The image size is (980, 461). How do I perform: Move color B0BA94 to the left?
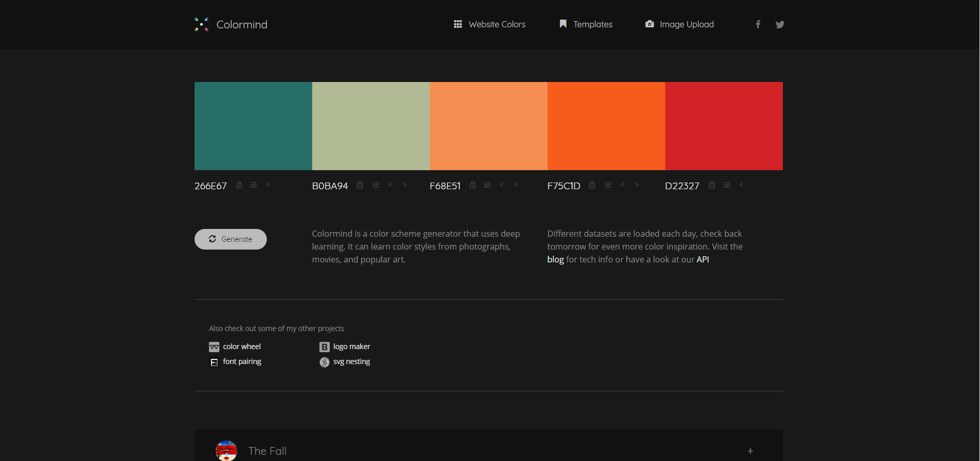[390, 185]
